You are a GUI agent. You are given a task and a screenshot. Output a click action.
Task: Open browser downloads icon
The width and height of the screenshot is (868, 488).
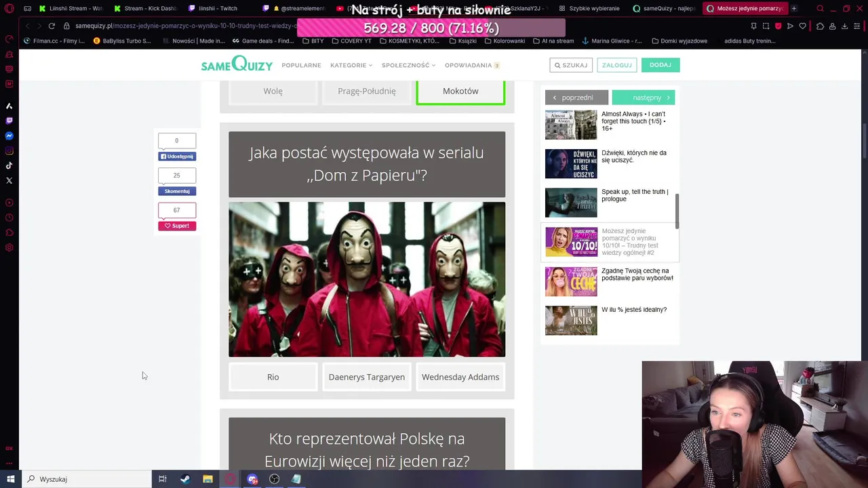tap(844, 26)
